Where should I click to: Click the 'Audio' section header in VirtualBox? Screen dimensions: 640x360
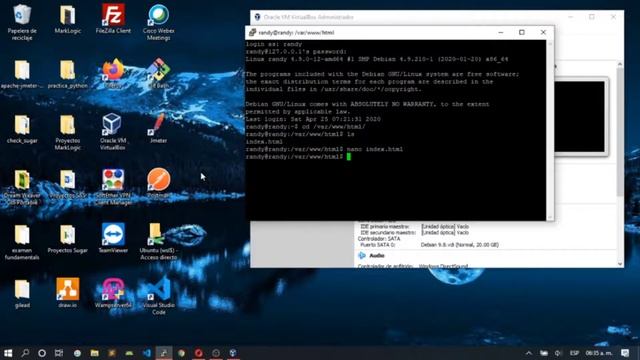pos(377,256)
